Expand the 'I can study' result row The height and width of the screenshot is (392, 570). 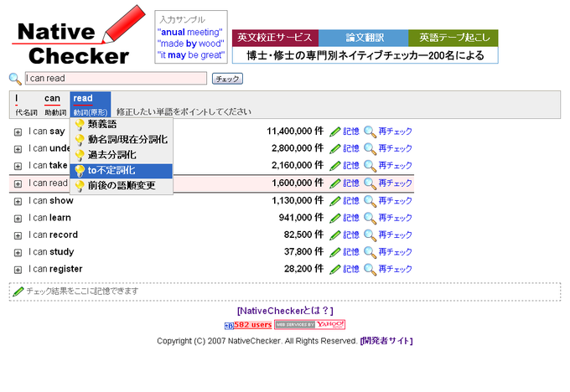point(18,253)
